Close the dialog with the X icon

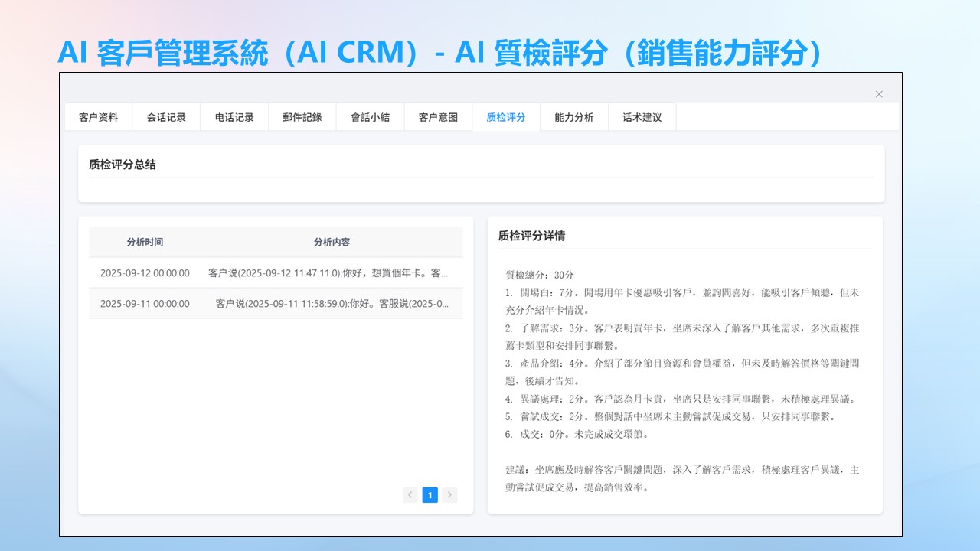879,94
